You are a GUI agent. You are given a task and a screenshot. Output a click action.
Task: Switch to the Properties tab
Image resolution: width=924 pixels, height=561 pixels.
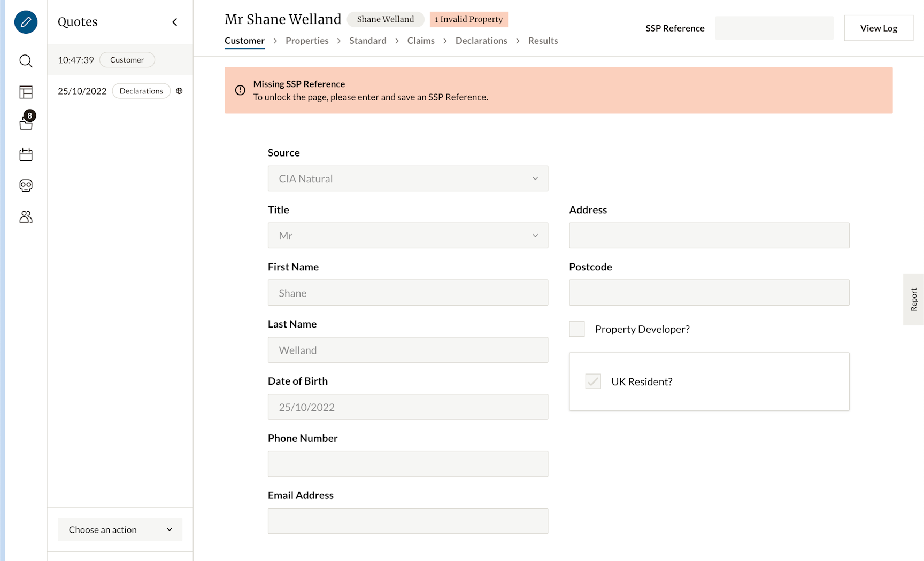pos(307,41)
